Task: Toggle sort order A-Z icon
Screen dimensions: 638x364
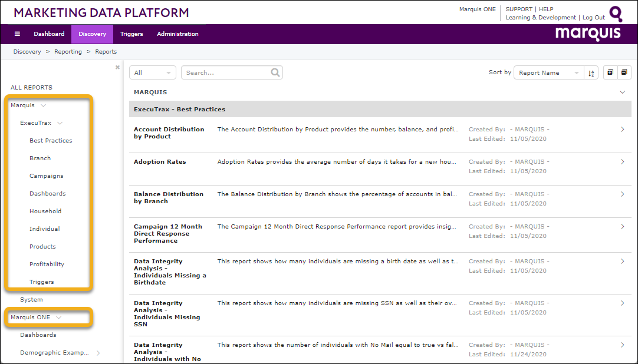Action: coord(591,72)
